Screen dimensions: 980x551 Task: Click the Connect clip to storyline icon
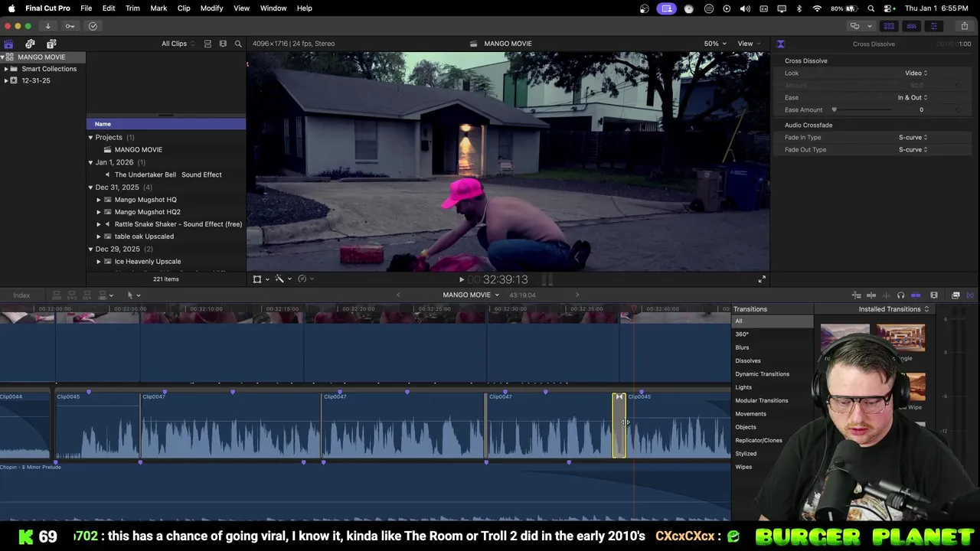[56, 295]
